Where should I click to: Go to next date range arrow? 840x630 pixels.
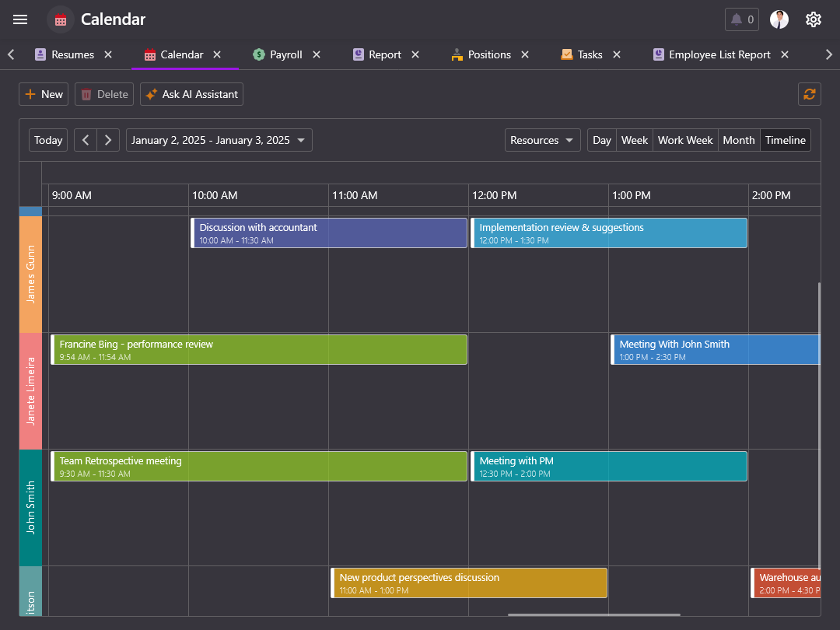point(108,140)
